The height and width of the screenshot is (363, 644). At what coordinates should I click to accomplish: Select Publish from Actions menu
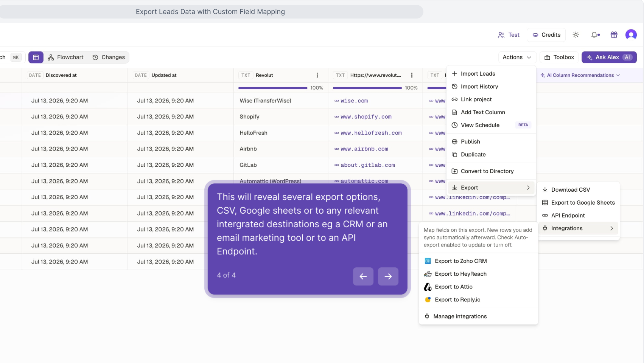tap(492, 142)
